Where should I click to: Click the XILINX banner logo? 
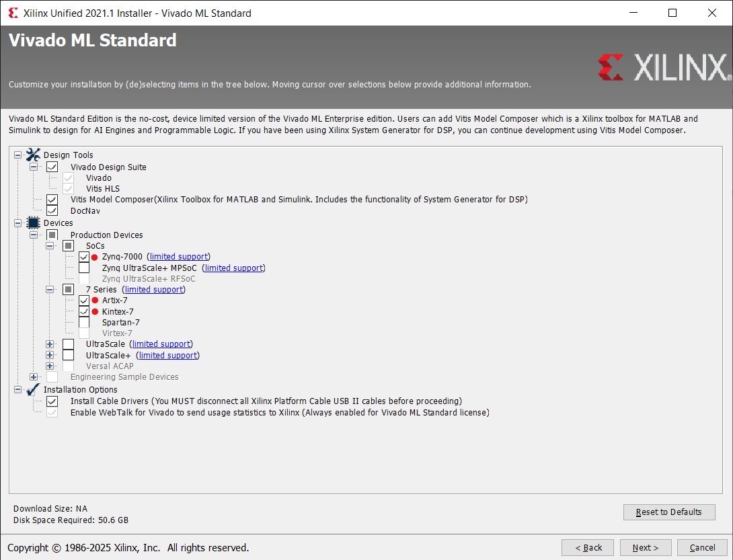[664, 67]
